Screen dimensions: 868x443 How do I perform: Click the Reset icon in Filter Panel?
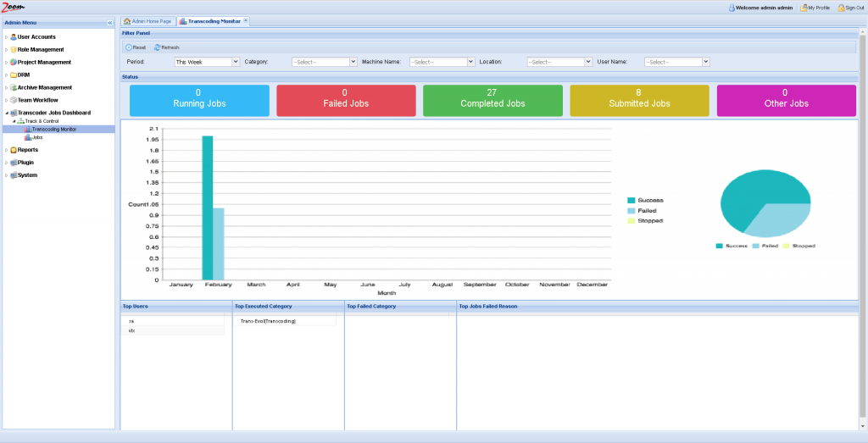tap(129, 47)
